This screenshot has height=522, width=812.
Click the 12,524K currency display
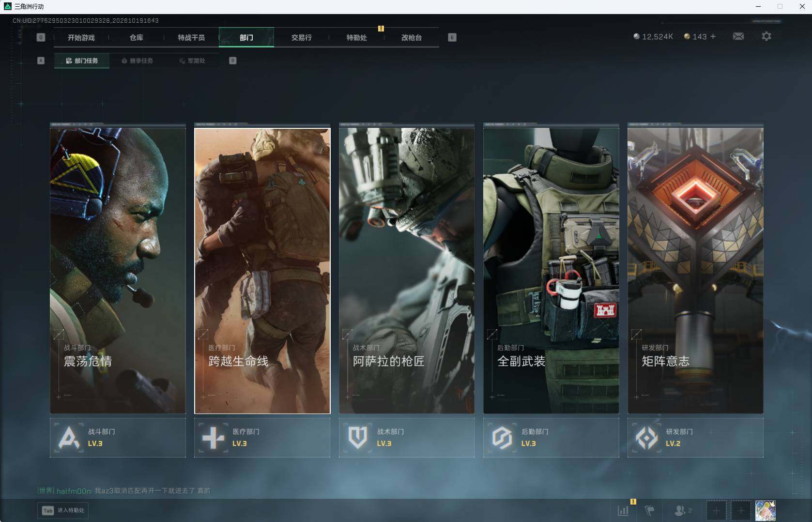point(653,37)
